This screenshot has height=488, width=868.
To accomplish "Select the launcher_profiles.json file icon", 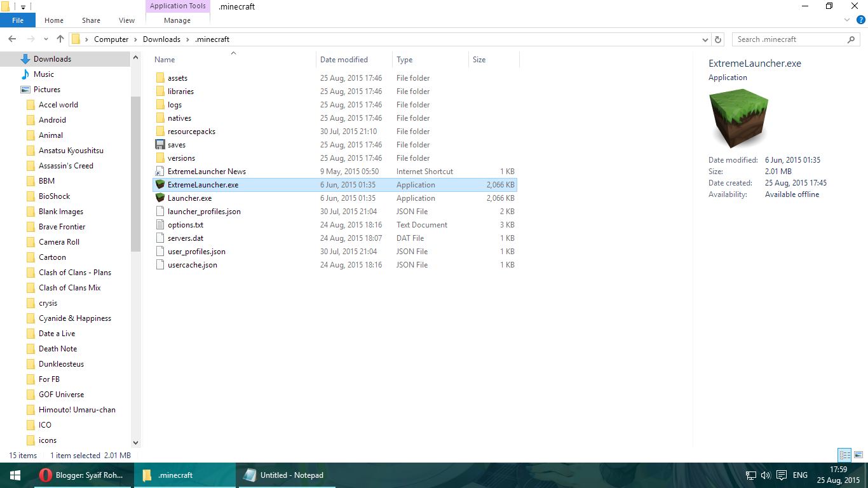I will click(160, 212).
